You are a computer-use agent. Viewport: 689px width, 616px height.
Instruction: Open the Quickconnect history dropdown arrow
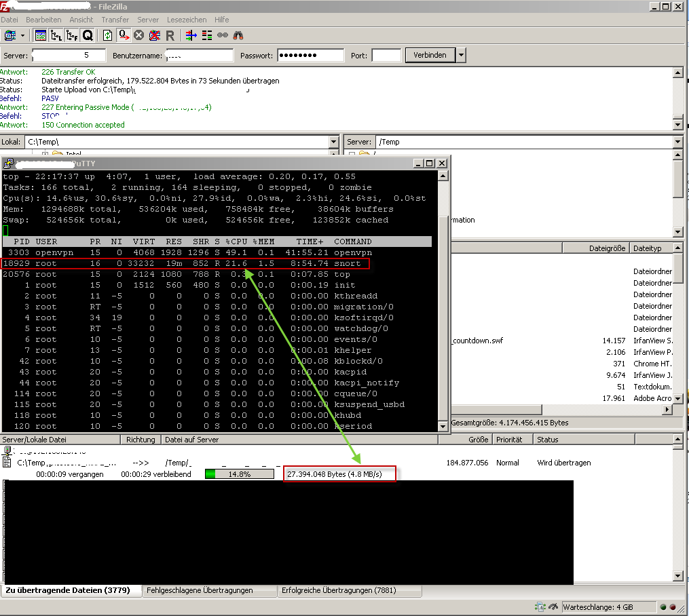pyautogui.click(x=462, y=55)
